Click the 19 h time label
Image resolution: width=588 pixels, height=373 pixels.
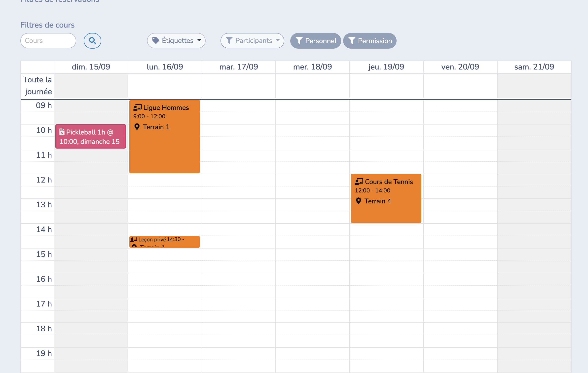(44, 353)
